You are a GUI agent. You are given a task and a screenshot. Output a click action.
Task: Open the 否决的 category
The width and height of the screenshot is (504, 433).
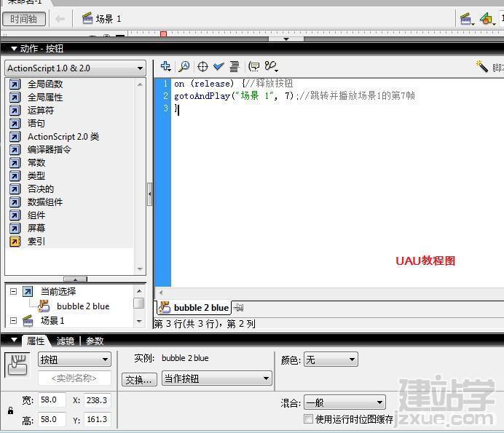point(41,189)
